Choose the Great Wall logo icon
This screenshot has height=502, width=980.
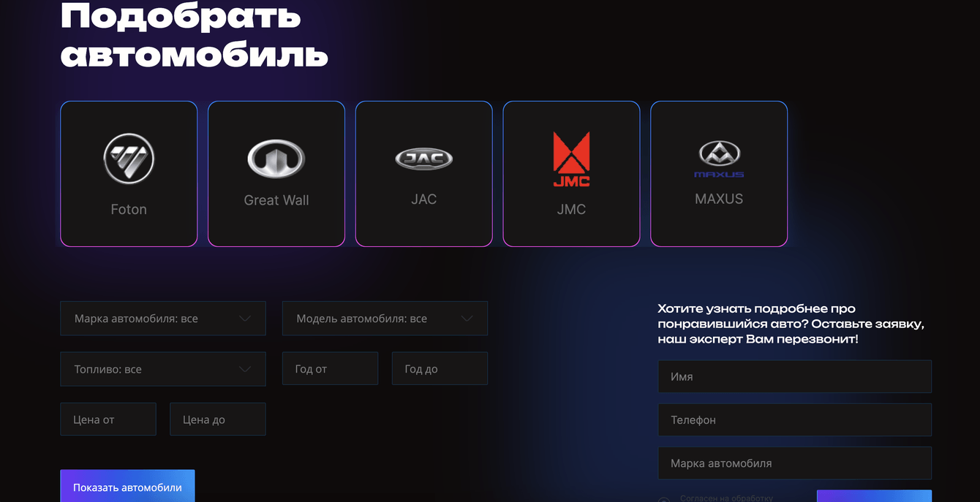[x=276, y=159]
